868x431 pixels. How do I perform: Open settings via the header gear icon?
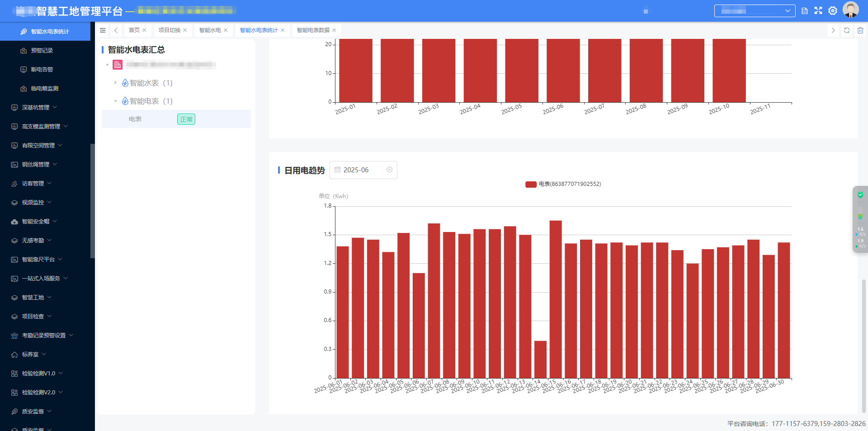(833, 11)
